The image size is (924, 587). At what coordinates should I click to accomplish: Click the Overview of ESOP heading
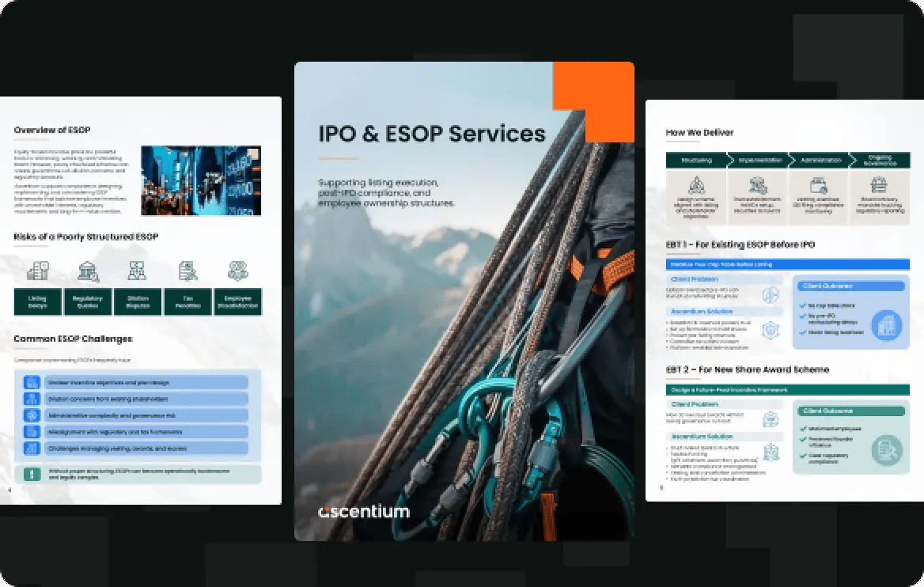tap(52, 130)
